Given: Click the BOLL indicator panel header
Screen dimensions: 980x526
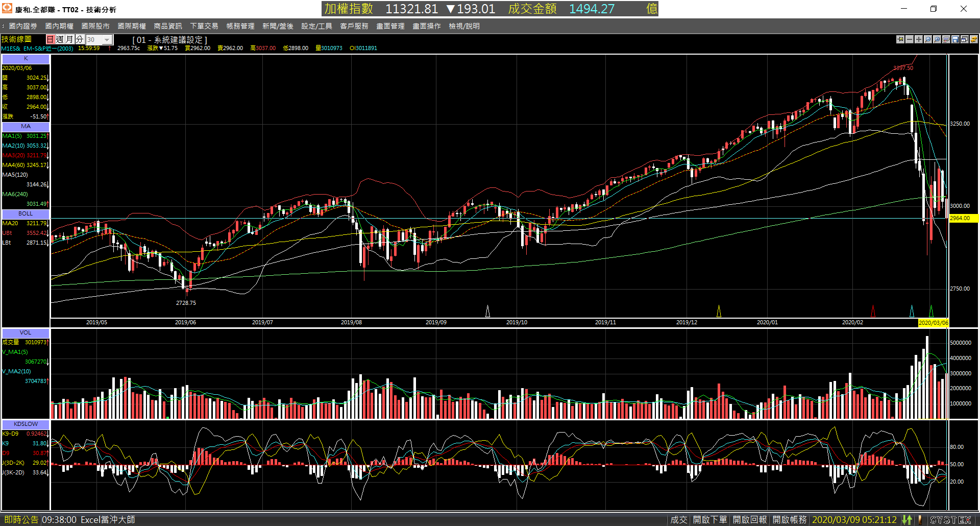Looking at the screenshot, I should [x=26, y=214].
